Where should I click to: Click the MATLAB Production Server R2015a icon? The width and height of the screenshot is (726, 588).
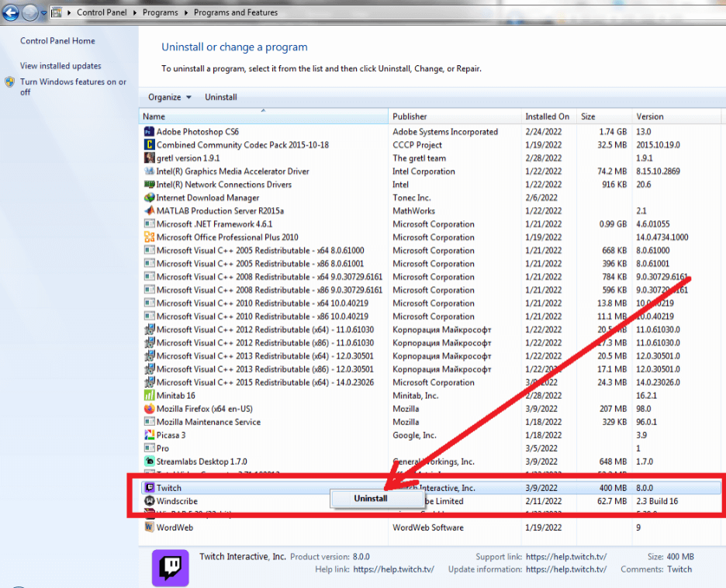[149, 211]
